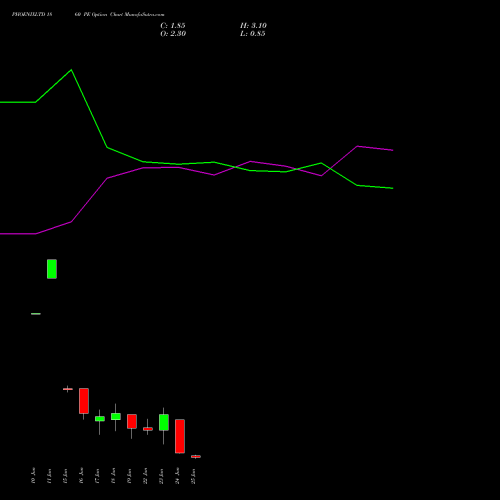Click the close value C: 1.85
The width and height of the screenshot is (500, 500).
[173, 26]
